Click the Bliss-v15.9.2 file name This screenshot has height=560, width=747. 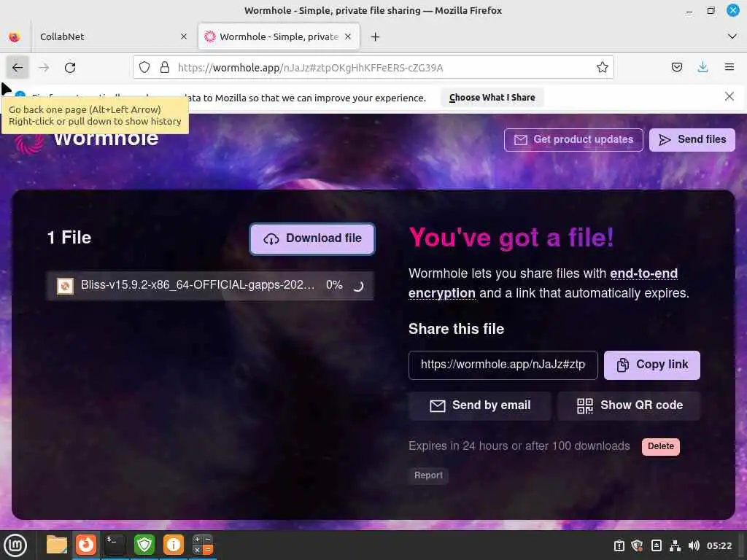pos(198,285)
